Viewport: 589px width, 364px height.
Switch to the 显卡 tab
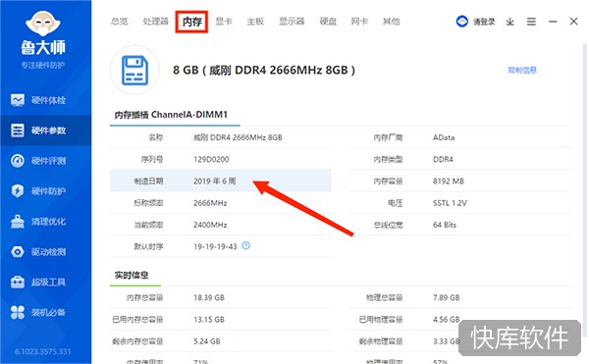[224, 22]
